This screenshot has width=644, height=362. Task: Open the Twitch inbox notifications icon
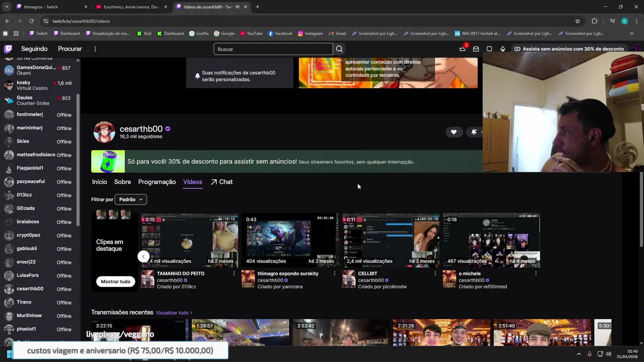476,49
